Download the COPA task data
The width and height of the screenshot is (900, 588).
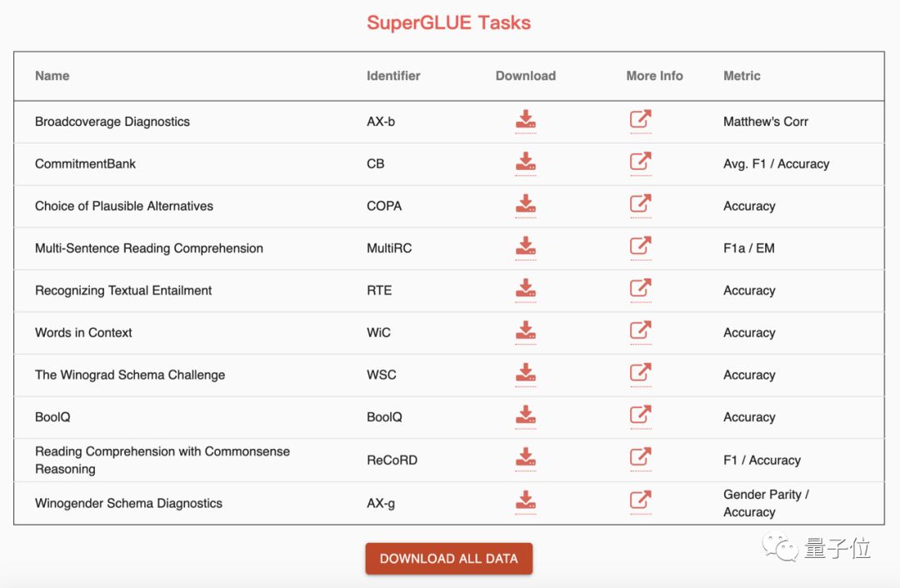tap(526, 204)
